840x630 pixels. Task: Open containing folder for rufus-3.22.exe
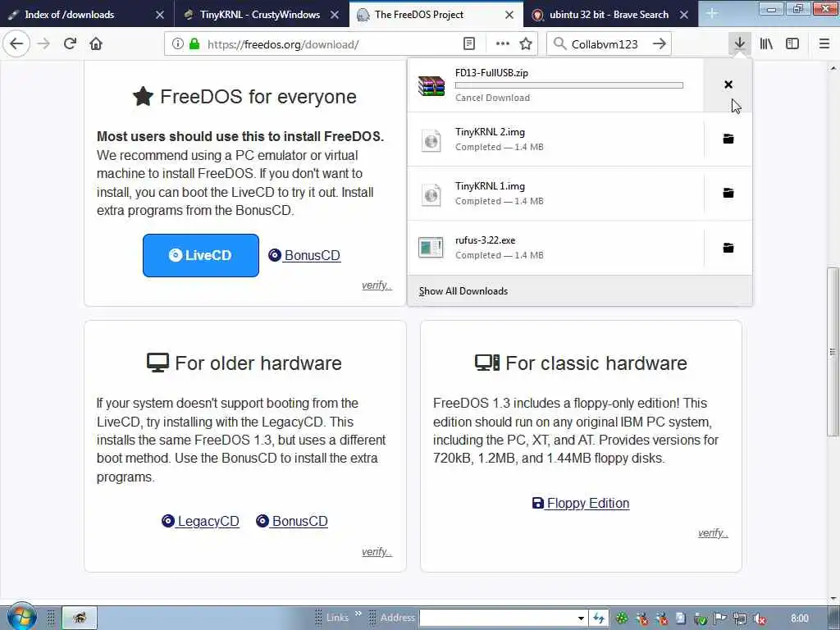click(728, 248)
